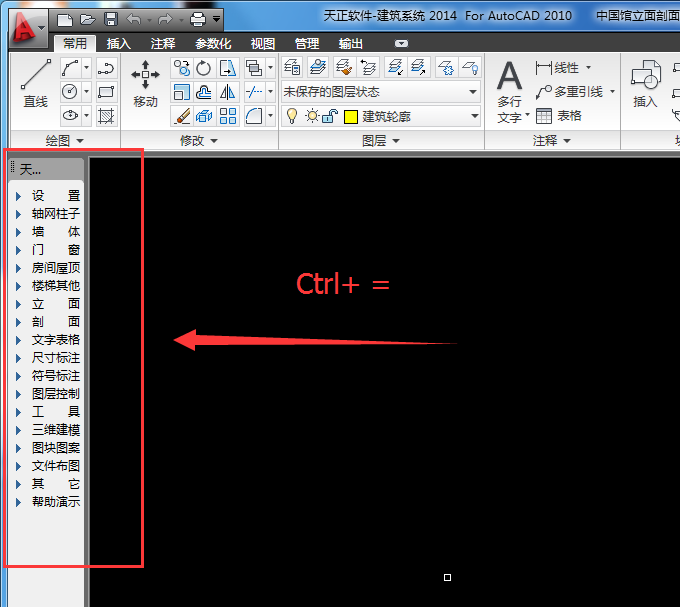Viewport: 680px width, 607px height.
Task: Click the Layer Freeze icon
Action: click(x=446, y=67)
